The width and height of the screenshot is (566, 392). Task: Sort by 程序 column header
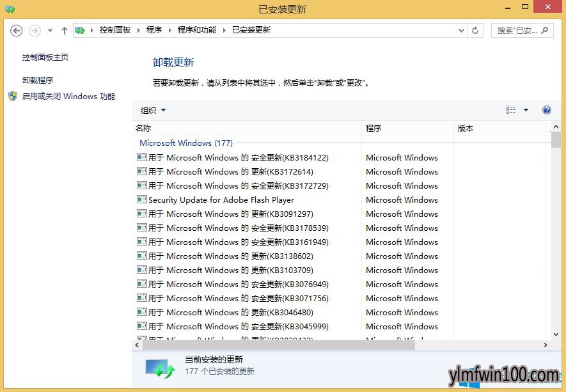coord(407,129)
